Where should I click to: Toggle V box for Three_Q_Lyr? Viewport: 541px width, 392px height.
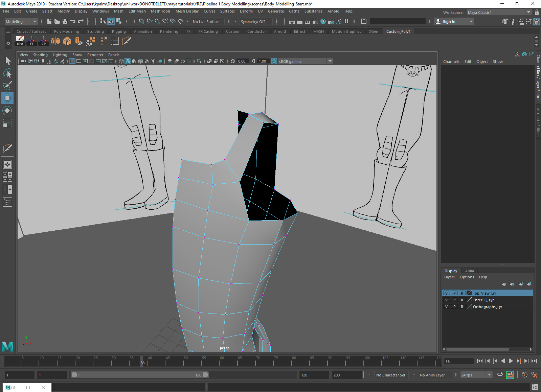coord(446,300)
